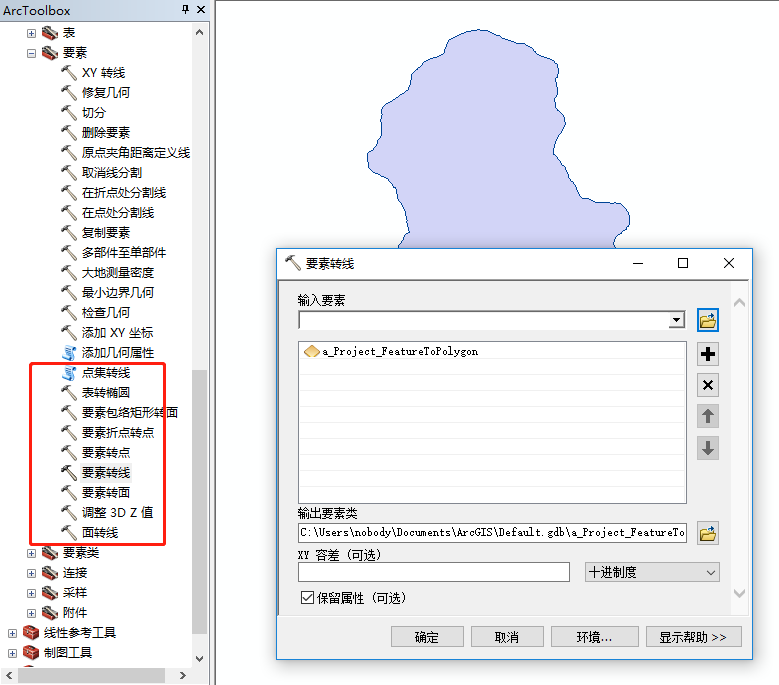Open the 面转线 tool
The height and width of the screenshot is (685, 779).
click(99, 533)
